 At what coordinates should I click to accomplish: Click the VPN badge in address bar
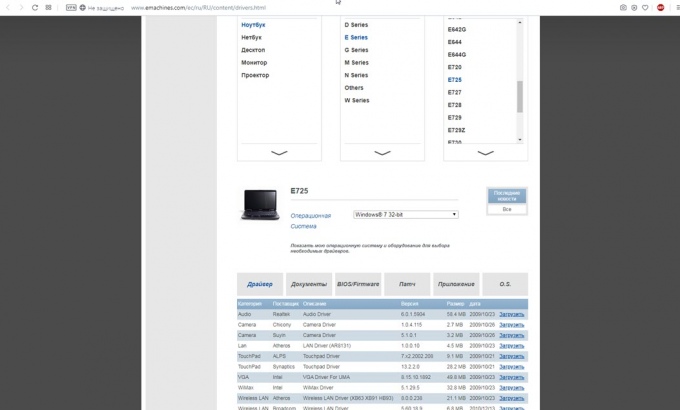tap(71, 7)
